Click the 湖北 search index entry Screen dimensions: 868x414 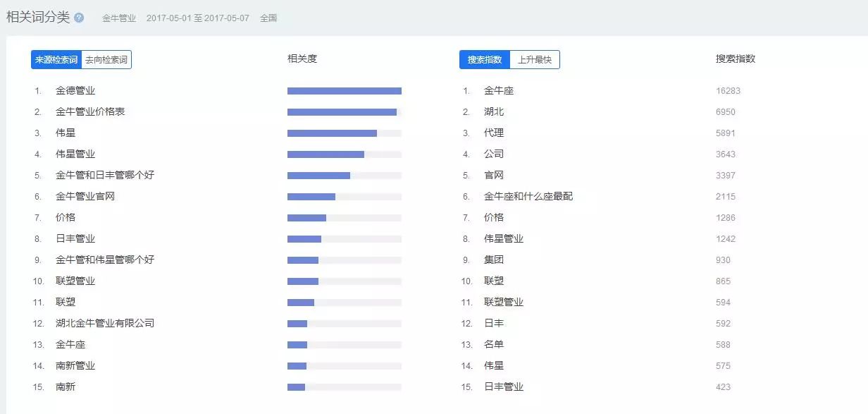(494, 112)
